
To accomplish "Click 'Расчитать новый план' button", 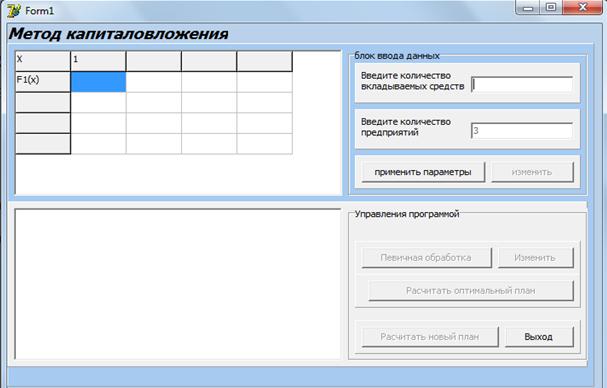I will [x=430, y=337].
